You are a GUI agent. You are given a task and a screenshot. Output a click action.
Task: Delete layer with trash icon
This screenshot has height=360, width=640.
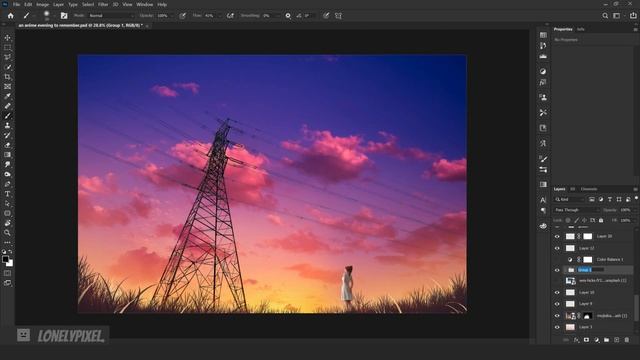click(627, 340)
